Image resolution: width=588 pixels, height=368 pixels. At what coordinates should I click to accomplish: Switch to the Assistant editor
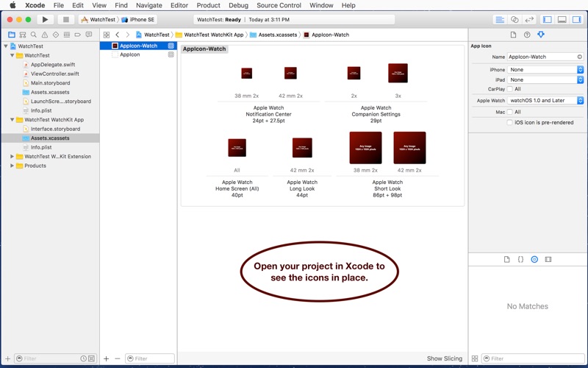pyautogui.click(x=514, y=19)
